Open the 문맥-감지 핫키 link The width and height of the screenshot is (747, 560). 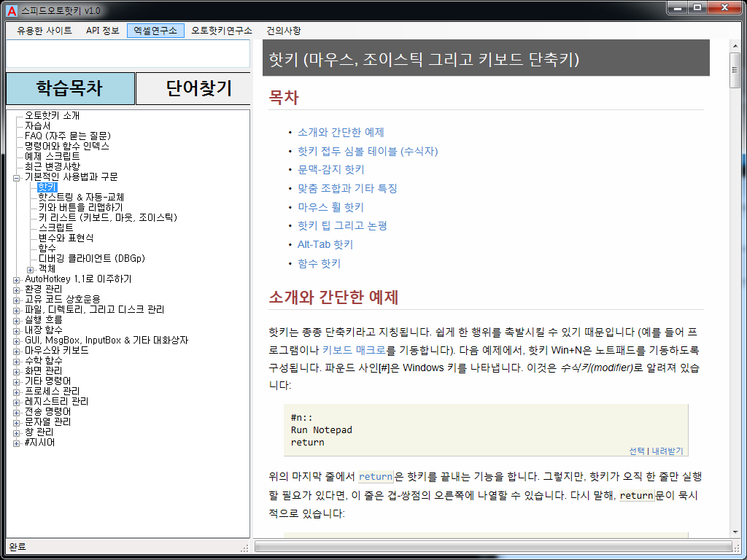coord(331,169)
